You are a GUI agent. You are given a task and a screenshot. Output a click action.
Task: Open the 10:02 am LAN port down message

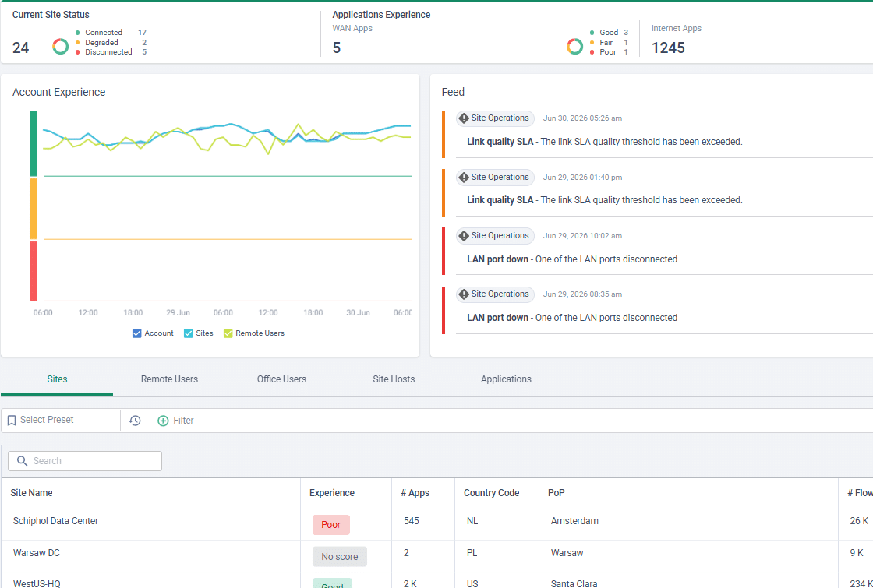pyautogui.click(x=572, y=259)
